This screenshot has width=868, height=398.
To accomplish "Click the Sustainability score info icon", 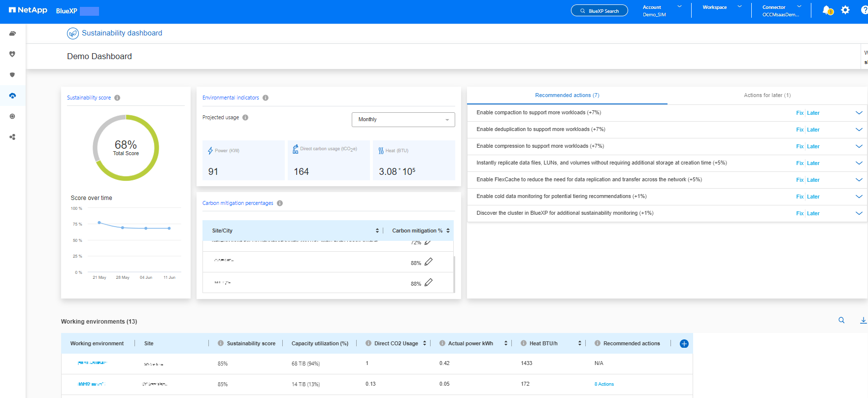I will pos(117,98).
